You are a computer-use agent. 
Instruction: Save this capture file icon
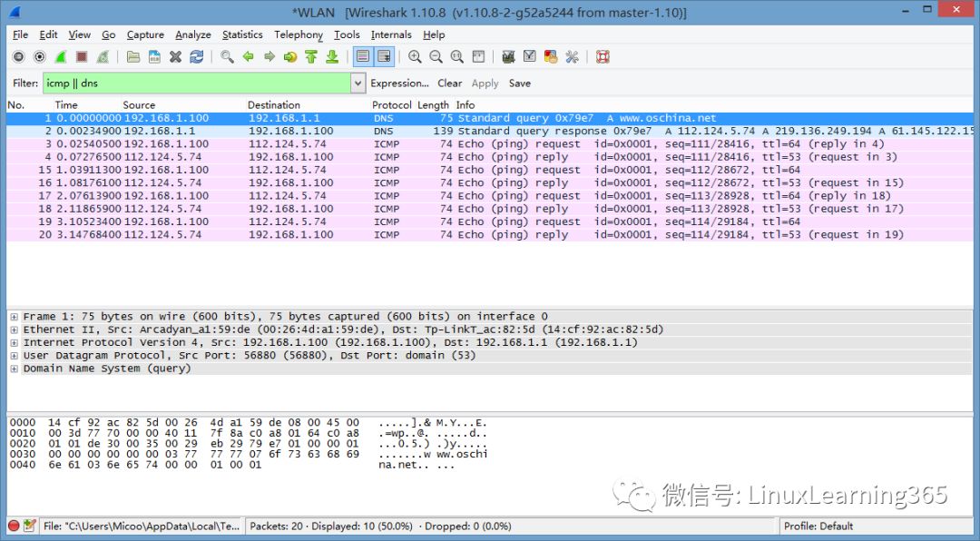154,57
